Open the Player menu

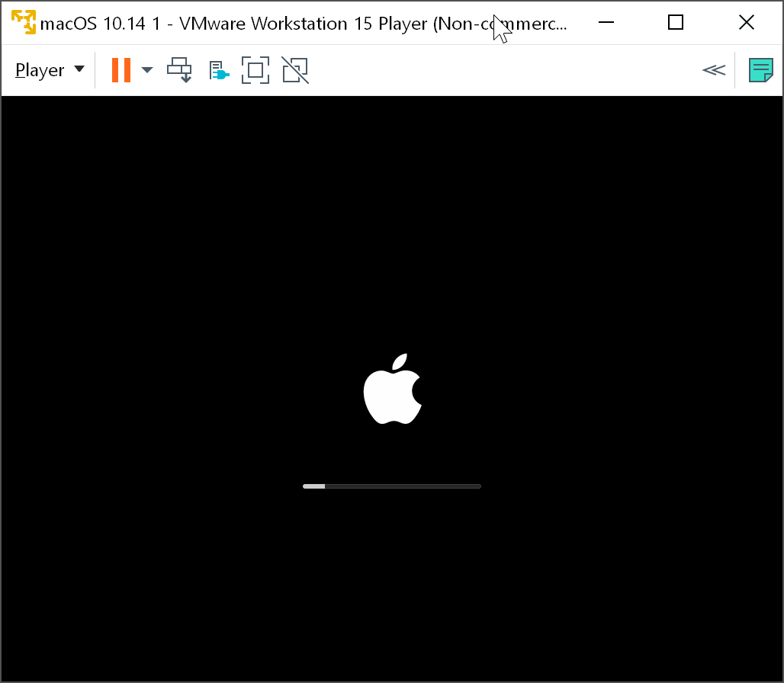pos(50,70)
